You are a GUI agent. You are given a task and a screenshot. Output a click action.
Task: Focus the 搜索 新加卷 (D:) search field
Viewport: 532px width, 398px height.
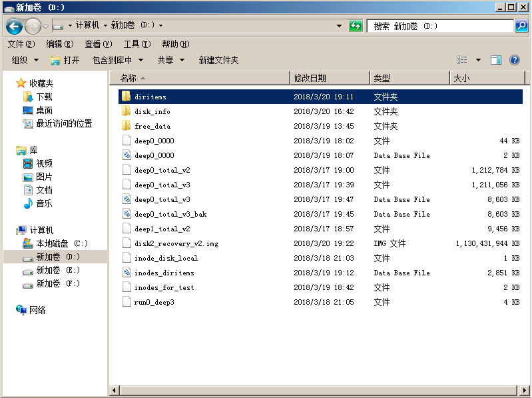click(440, 26)
